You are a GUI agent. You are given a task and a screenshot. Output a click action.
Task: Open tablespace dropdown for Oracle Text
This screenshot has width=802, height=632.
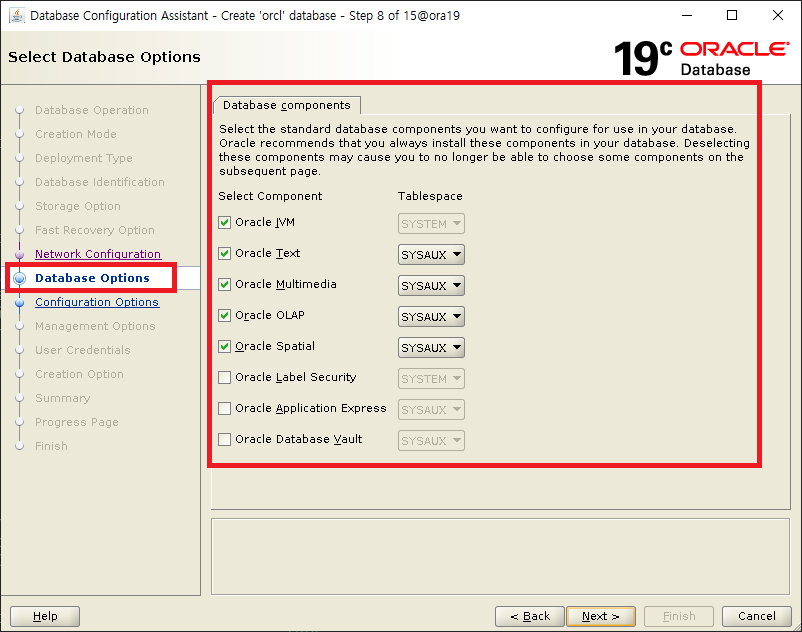click(431, 255)
